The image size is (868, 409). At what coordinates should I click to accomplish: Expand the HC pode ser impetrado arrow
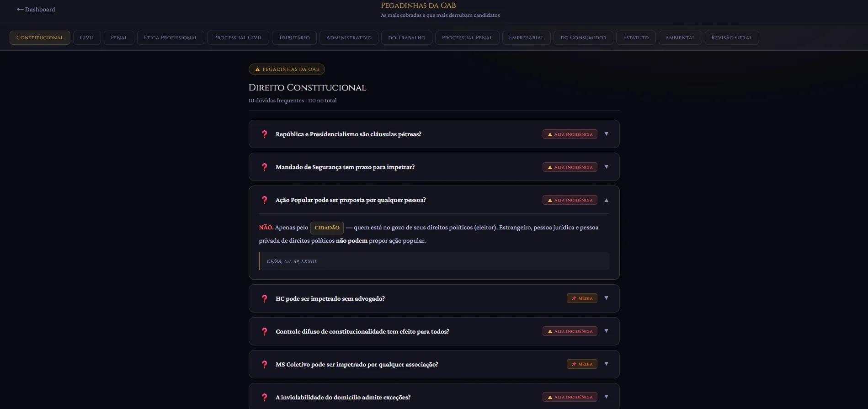click(x=607, y=298)
